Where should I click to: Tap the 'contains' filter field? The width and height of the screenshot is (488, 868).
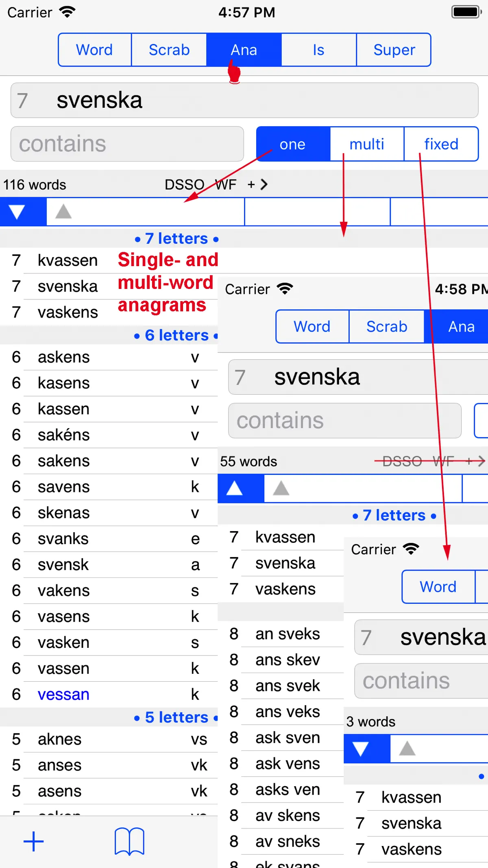[x=127, y=144]
